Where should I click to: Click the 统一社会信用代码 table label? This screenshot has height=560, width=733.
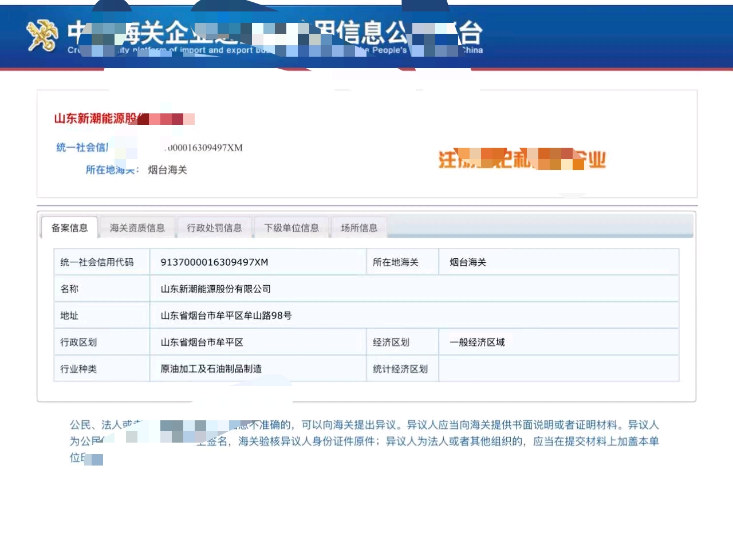point(97,262)
